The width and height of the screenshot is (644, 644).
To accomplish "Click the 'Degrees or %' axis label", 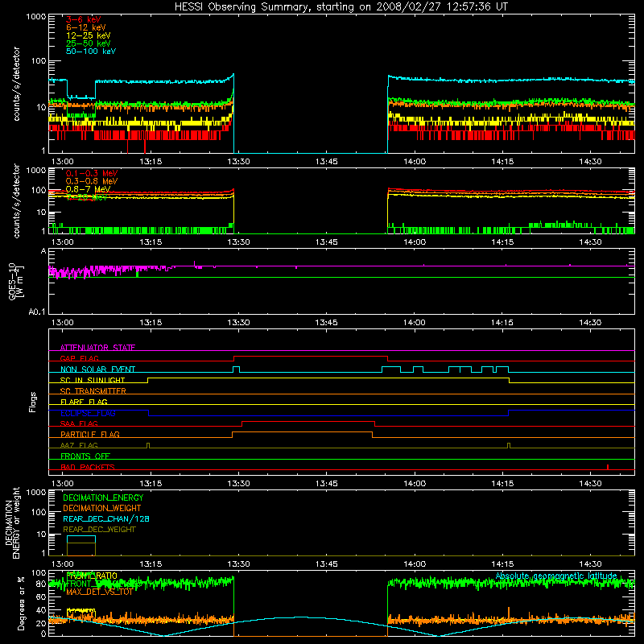I will 21,603.
